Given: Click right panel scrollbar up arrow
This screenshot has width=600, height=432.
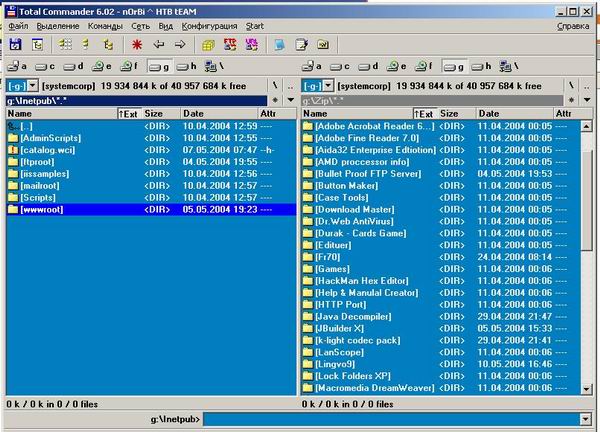Looking at the screenshot, I should (x=586, y=126).
